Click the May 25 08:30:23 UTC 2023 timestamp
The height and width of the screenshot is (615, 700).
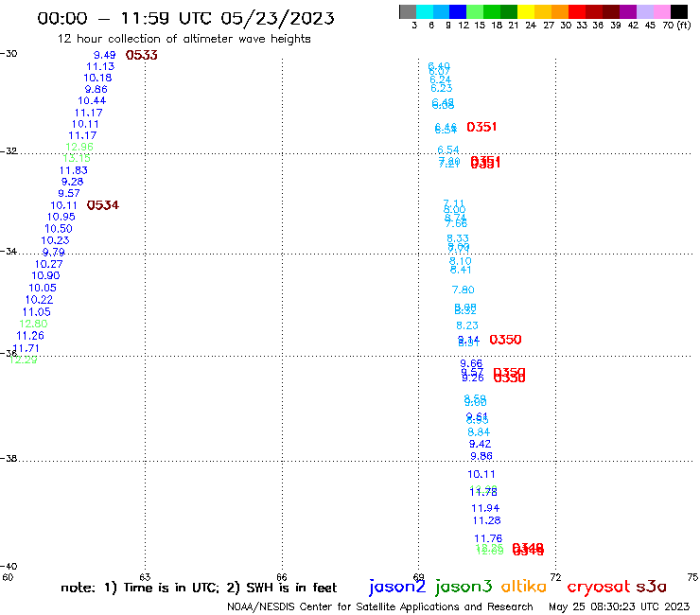(x=620, y=606)
